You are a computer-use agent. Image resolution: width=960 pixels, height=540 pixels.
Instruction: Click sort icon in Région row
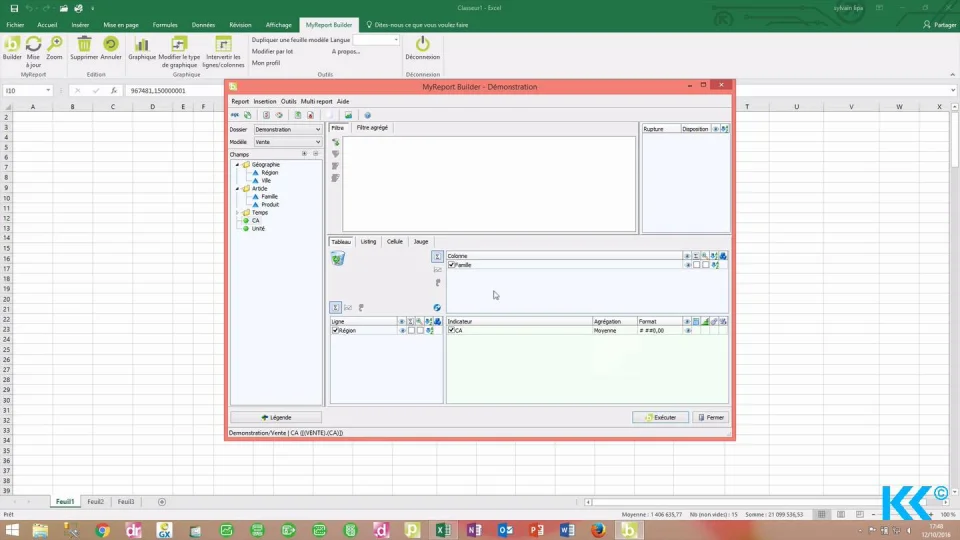[x=430, y=331]
